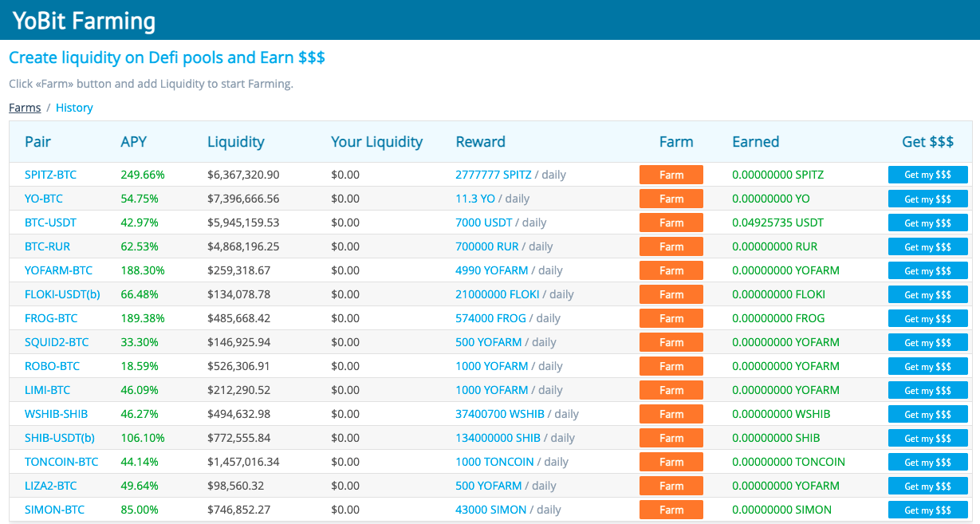
Task: Open the SPITZ-BTC pair link
Action: click(x=50, y=175)
